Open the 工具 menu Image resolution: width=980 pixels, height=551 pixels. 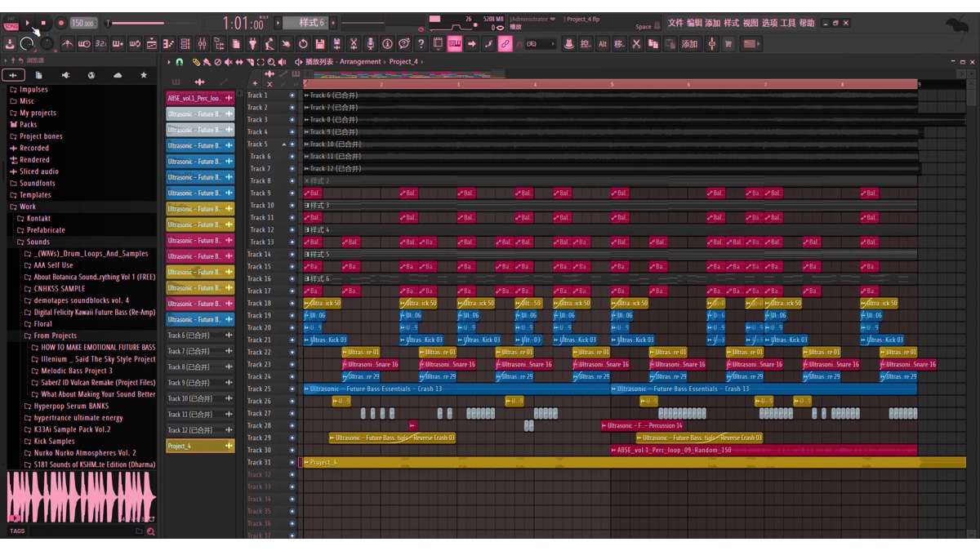click(x=787, y=23)
